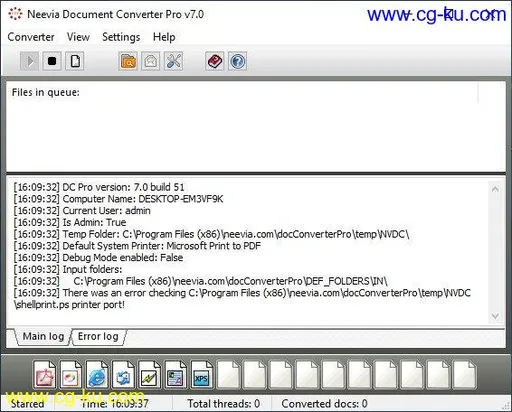Viewport: 512px width, 412px height.
Task: Click 'Total threads: 0' in status bar
Action: (224, 404)
